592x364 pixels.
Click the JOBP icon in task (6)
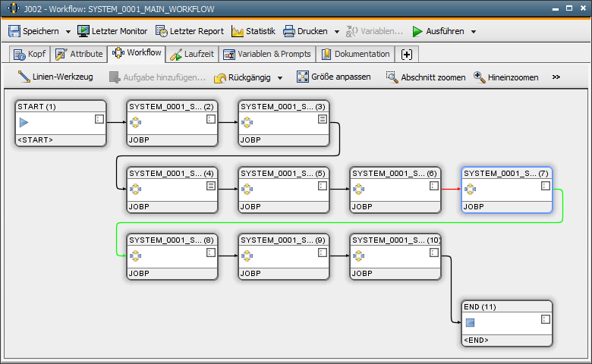(x=359, y=190)
